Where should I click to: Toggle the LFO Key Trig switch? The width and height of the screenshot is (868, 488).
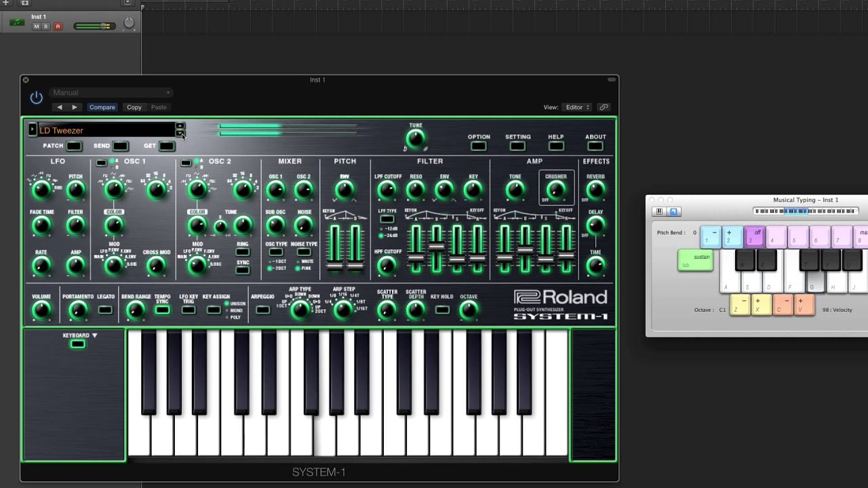point(189,310)
